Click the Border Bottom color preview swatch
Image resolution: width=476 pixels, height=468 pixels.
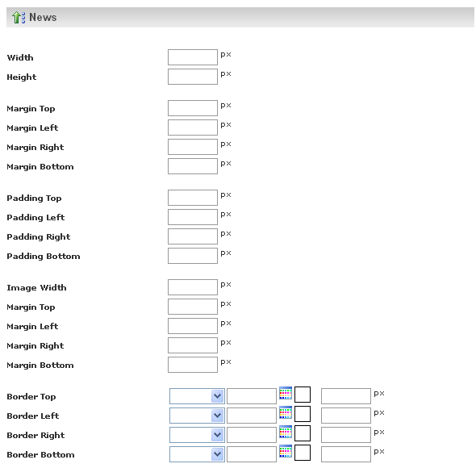coord(303,453)
